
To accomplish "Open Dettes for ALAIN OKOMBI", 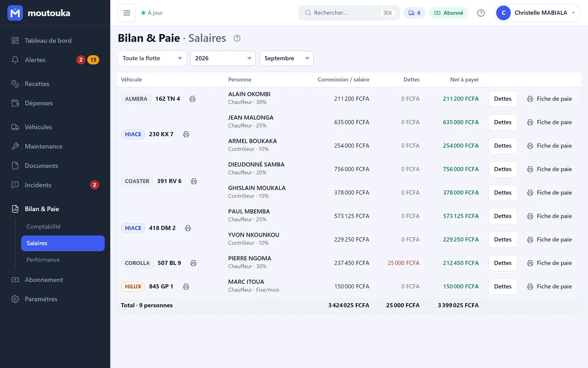I will tap(503, 99).
